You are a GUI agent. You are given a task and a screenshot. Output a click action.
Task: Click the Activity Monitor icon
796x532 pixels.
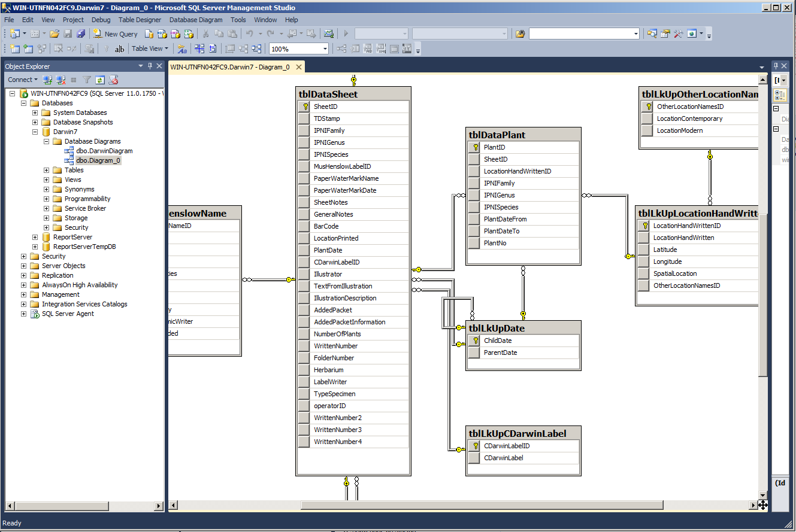[328, 34]
